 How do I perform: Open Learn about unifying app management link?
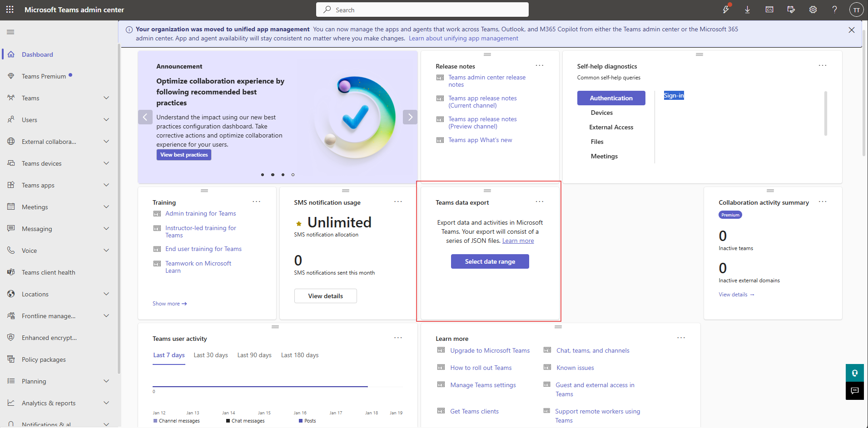463,38
